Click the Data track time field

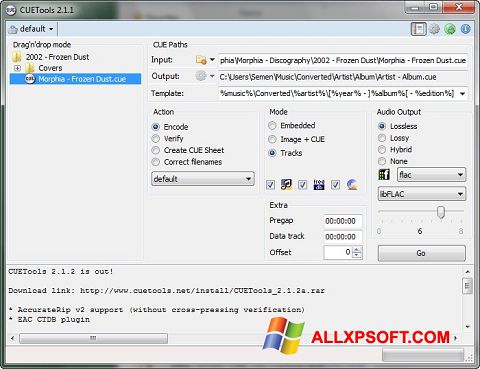pos(343,237)
